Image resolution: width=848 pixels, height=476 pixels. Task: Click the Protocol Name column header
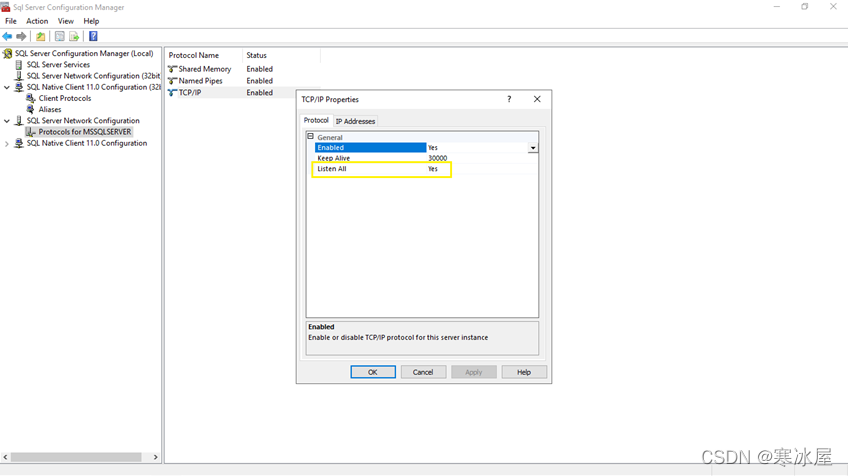203,55
